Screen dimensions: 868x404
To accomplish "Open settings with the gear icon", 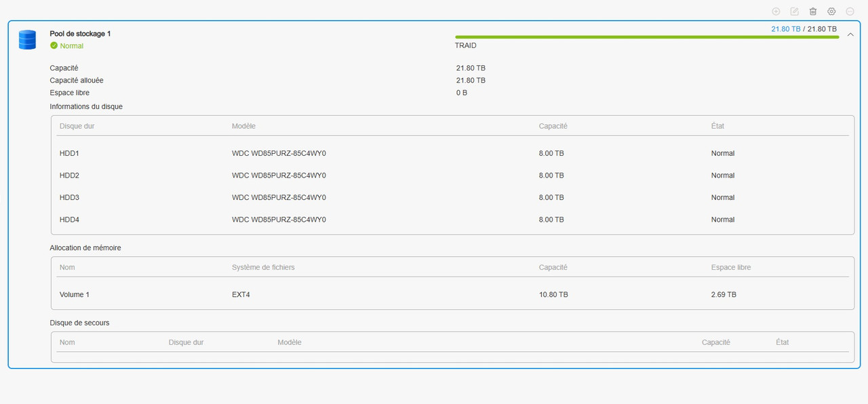I will tap(831, 12).
